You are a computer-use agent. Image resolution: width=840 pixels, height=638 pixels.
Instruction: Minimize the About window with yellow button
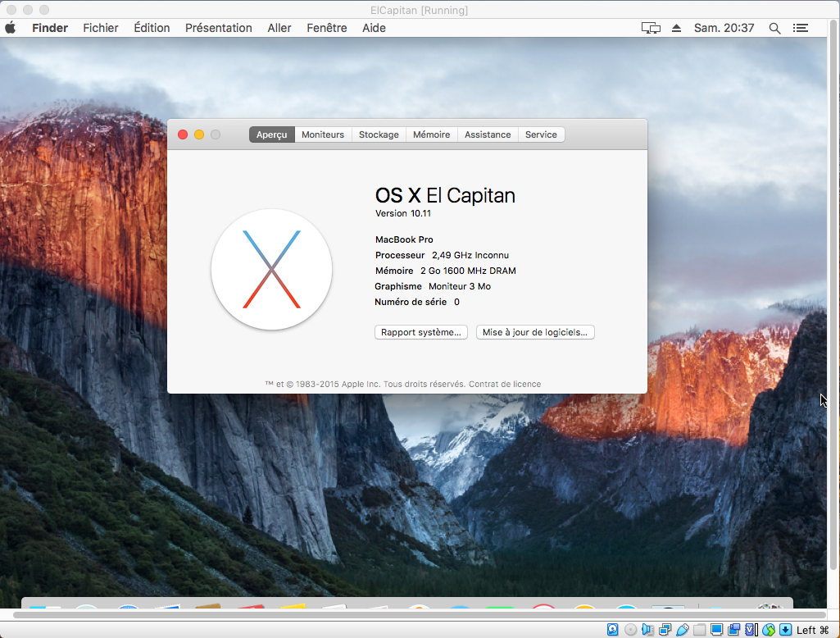(x=199, y=134)
